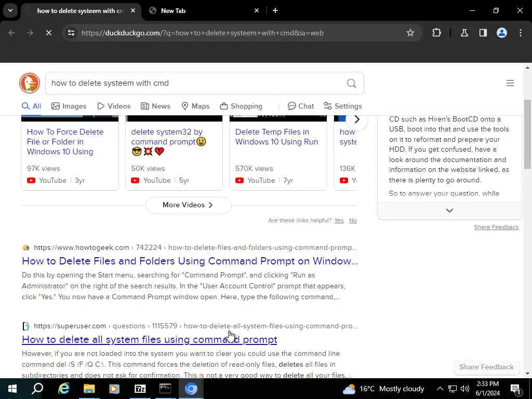Answer No to links helpful question

[353, 220]
